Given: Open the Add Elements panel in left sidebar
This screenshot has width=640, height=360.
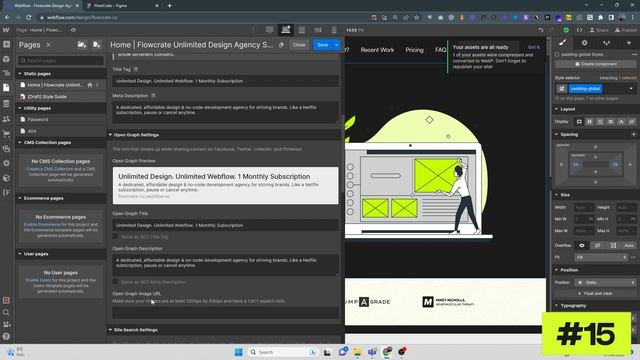Looking at the screenshot, I should [x=6, y=44].
